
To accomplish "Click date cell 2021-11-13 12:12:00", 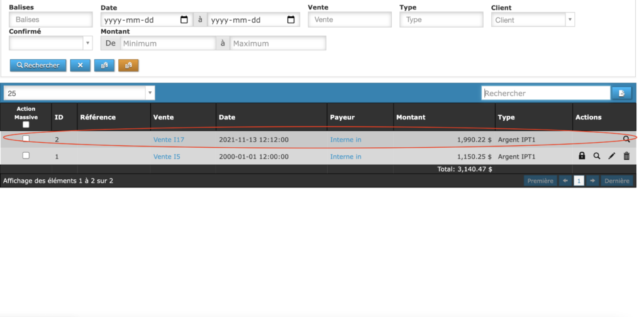I will coord(254,140).
